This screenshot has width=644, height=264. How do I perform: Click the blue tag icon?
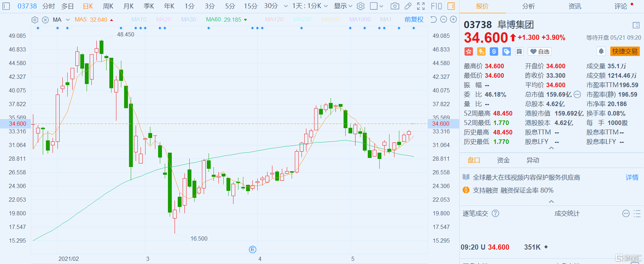(507, 52)
